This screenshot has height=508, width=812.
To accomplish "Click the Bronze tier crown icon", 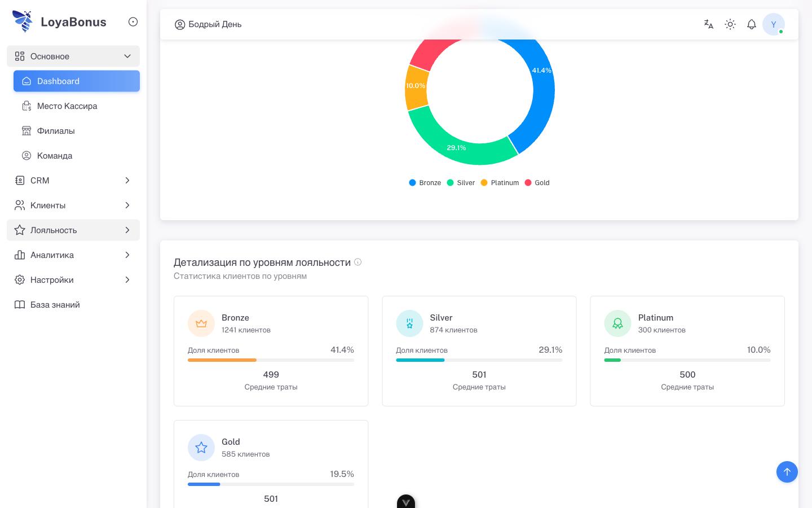I will coord(201,323).
